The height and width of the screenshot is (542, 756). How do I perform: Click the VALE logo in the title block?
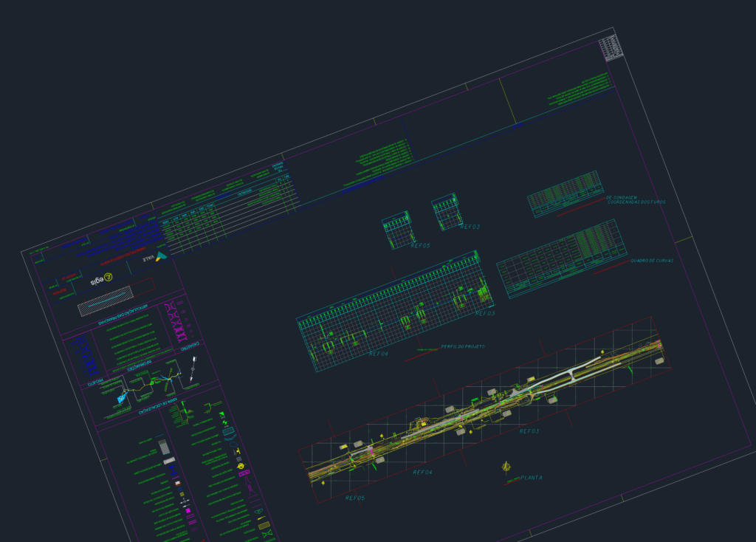click(155, 257)
